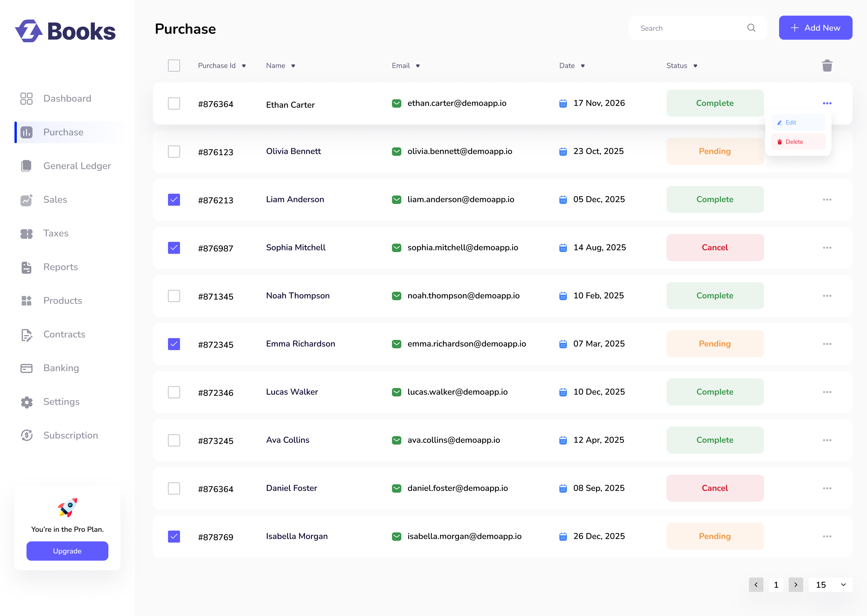Viewport: 867px width, 616px height.
Task: Click the Banking card icon in sidebar
Action: click(26, 368)
